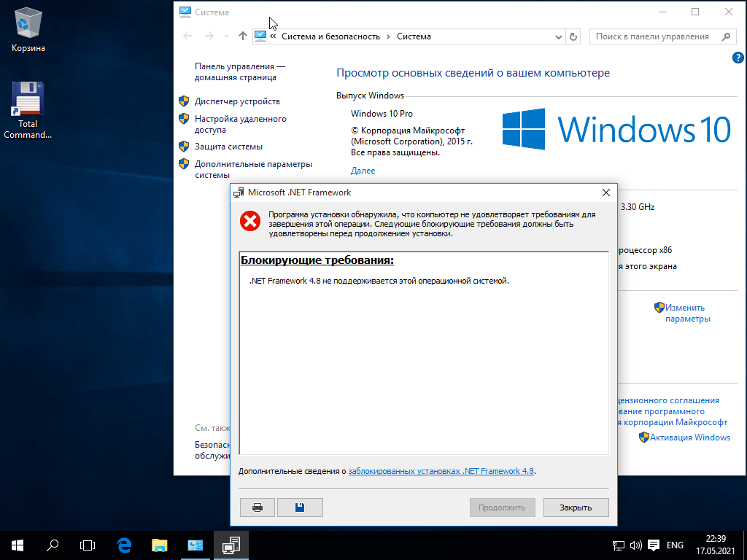Image resolution: width=747 pixels, height=560 pixels.
Task: Click the Система breadcrumb segment
Action: click(x=414, y=36)
